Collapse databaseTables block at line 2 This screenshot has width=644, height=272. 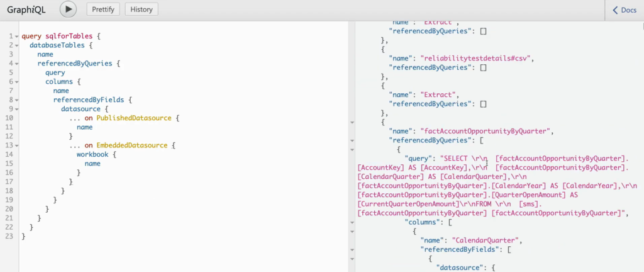point(17,45)
